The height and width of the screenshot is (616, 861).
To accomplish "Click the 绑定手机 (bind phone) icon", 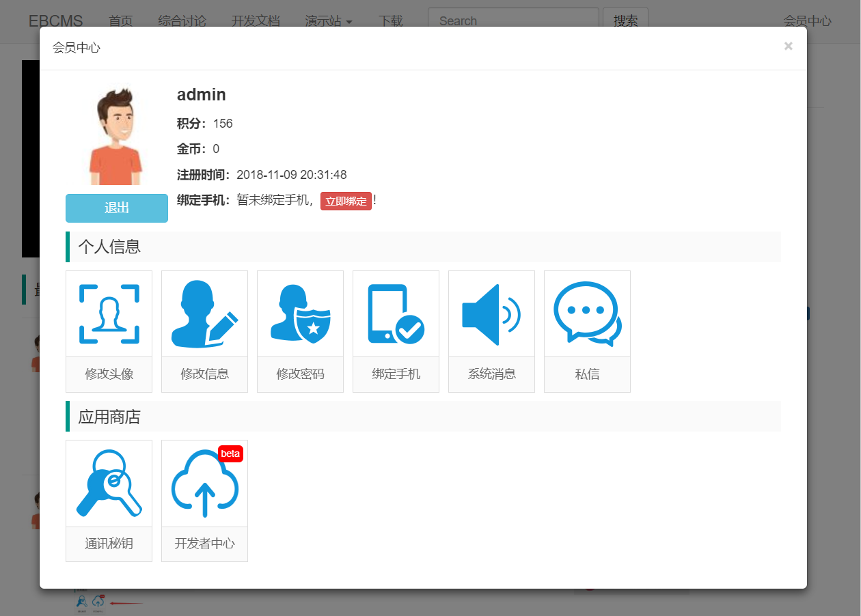I will pos(396,313).
